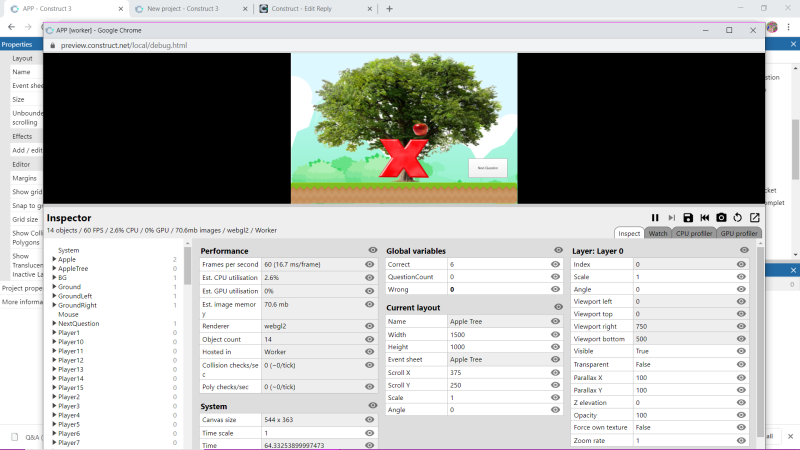Maximize the APP worker preview window
The image size is (800, 450).
(729, 30)
